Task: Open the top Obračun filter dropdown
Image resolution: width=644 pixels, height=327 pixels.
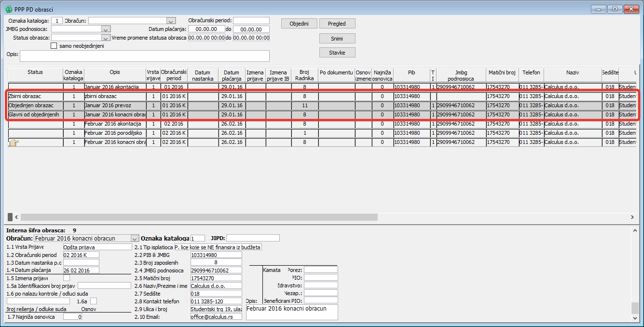Action: (170, 21)
